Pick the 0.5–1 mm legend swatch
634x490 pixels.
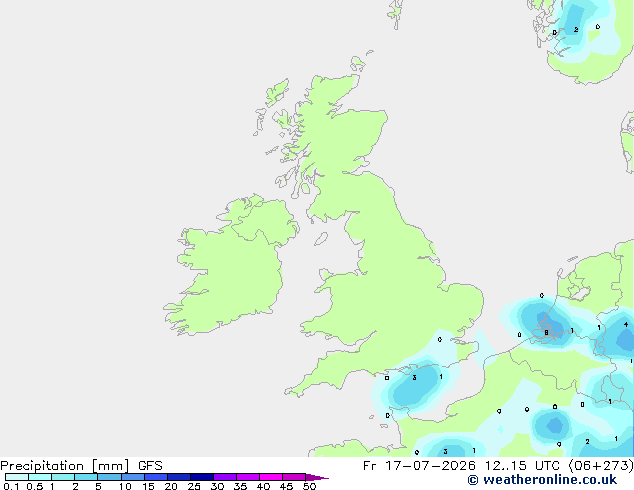(40, 477)
